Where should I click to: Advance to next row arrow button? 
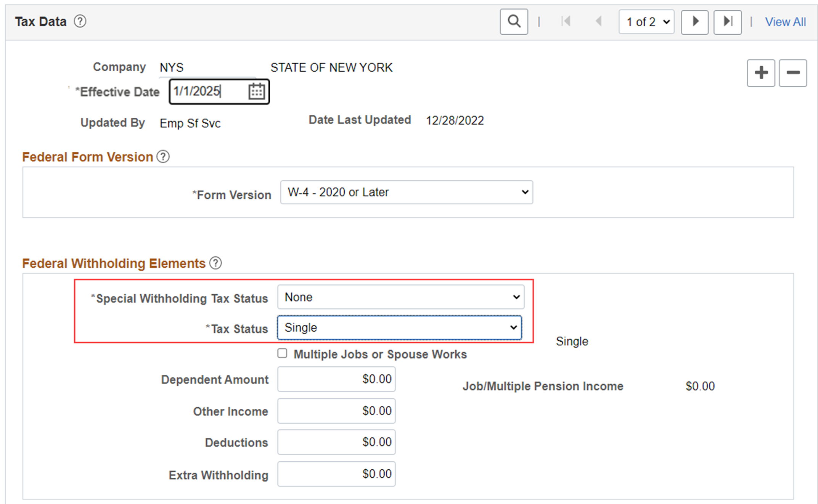694,22
